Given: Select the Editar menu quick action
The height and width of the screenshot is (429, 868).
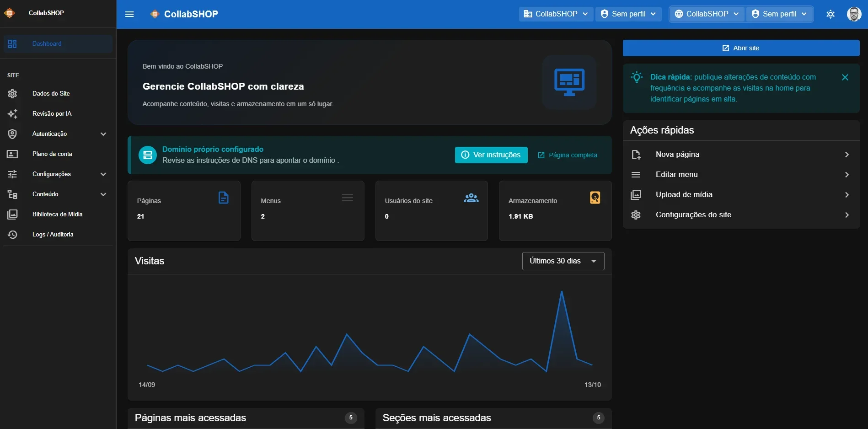Looking at the screenshot, I should [741, 175].
